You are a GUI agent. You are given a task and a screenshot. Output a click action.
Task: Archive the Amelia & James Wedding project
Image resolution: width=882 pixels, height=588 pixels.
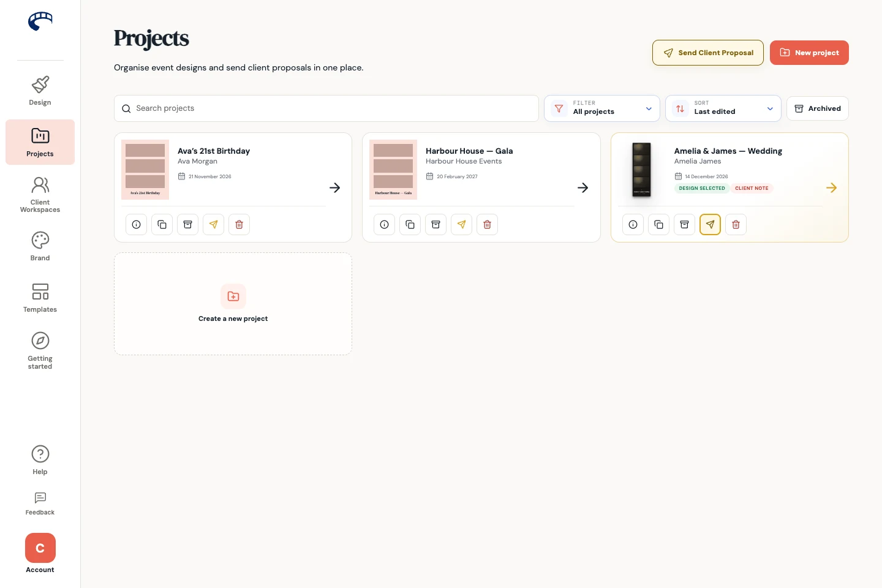(x=684, y=224)
